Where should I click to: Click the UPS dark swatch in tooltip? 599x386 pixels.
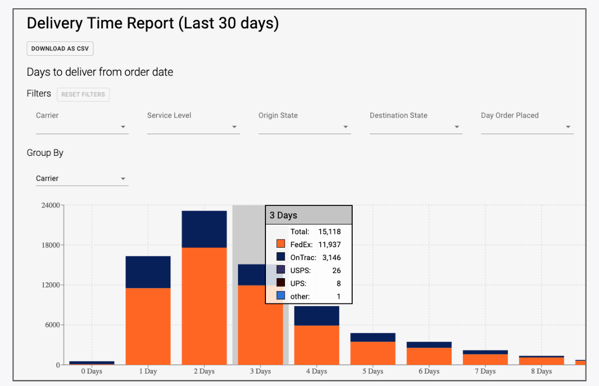(x=281, y=283)
